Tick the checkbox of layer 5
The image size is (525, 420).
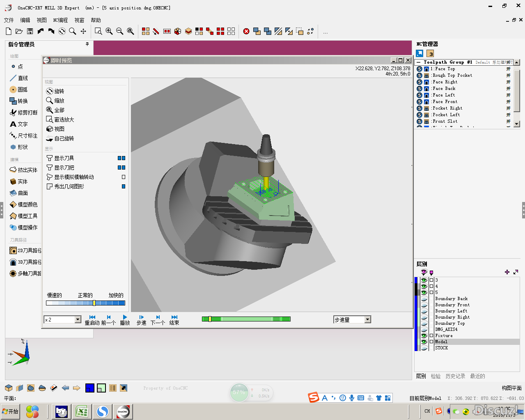[431, 292]
